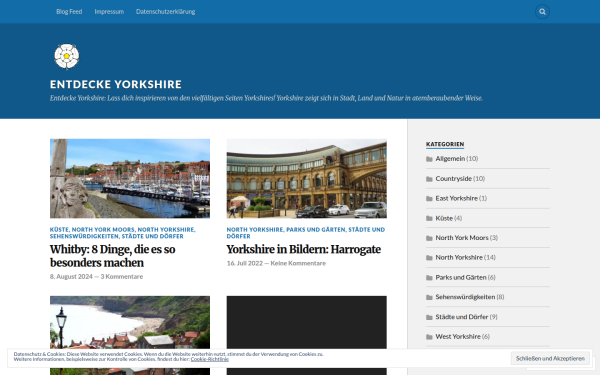The height and width of the screenshot is (375, 600).
Task: Open the Countryside category
Action: [453, 178]
